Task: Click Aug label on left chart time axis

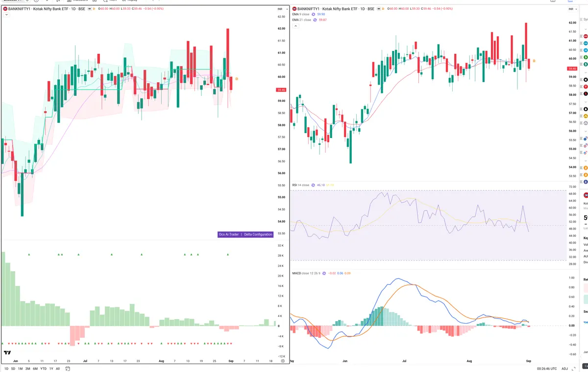Action: point(161,361)
